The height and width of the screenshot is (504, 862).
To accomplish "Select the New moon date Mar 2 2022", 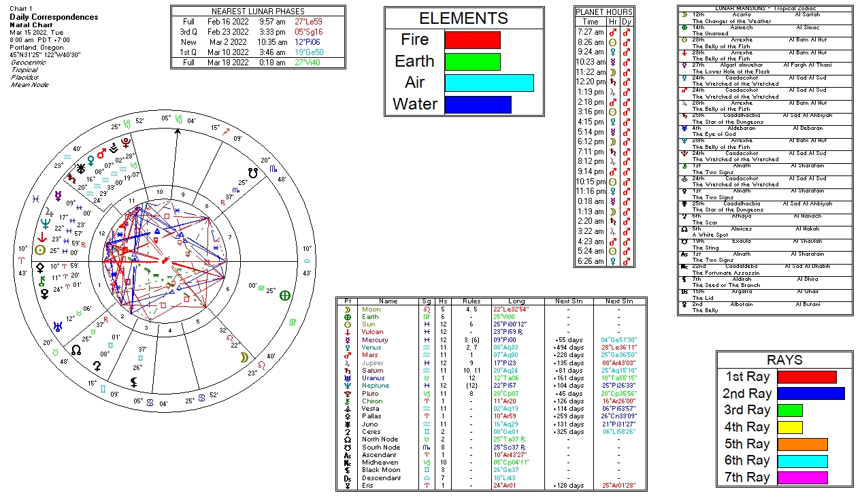I will [228, 41].
